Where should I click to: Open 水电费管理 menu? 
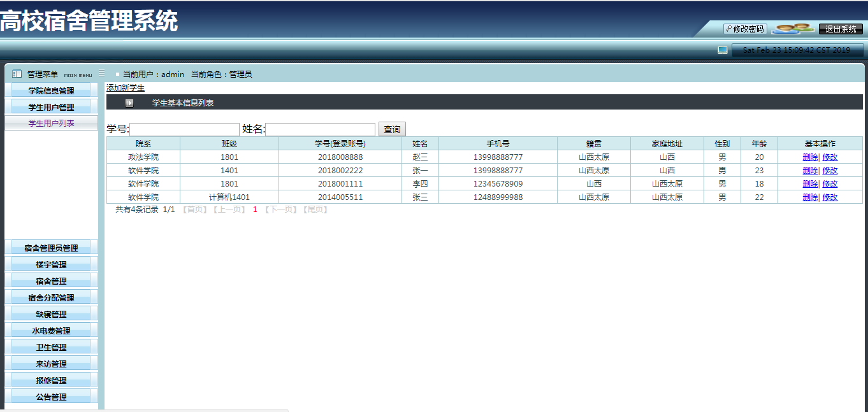coord(51,330)
